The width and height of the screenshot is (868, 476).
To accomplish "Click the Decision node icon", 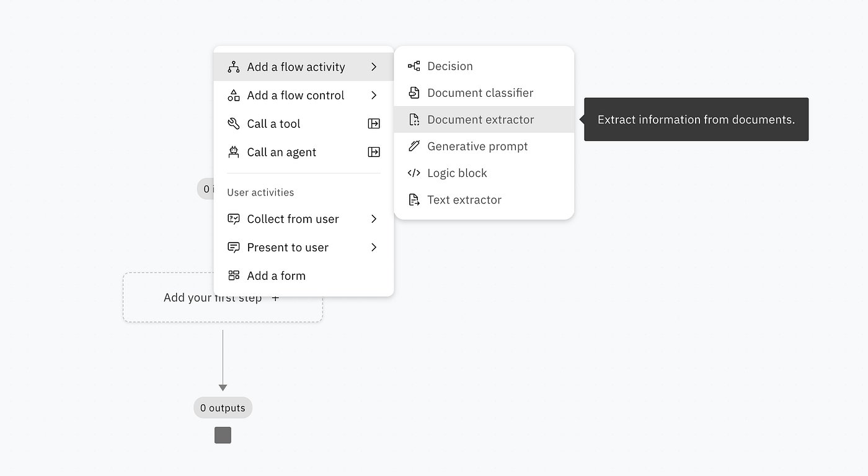I will tap(414, 66).
